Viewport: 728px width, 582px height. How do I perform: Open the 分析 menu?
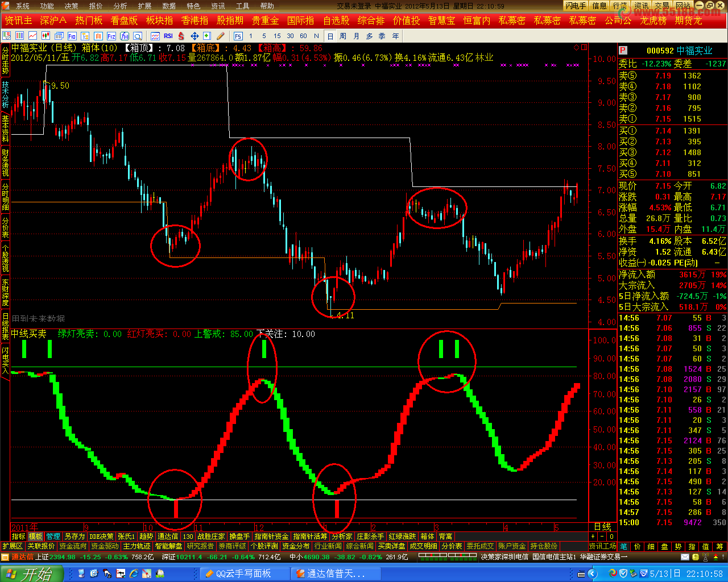[121, 6]
